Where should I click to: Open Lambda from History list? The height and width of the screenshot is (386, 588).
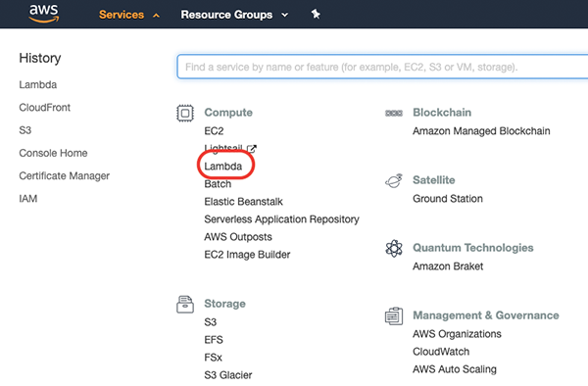(38, 84)
